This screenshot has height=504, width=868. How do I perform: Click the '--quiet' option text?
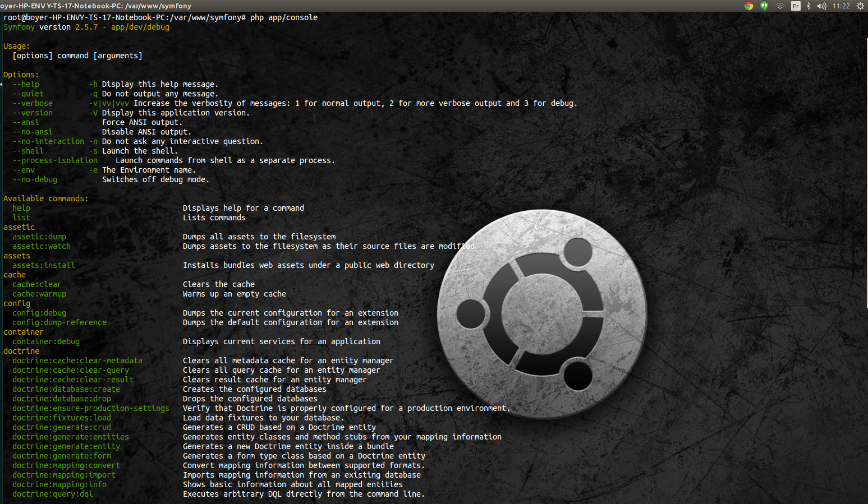coord(28,94)
